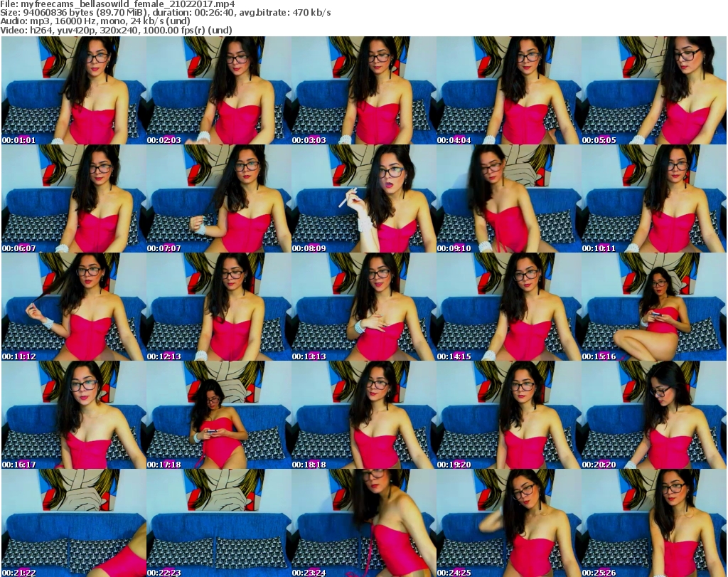Select the thumbnail timestamped 00:03:03
Screen dimensions: 728x577
tap(364, 90)
